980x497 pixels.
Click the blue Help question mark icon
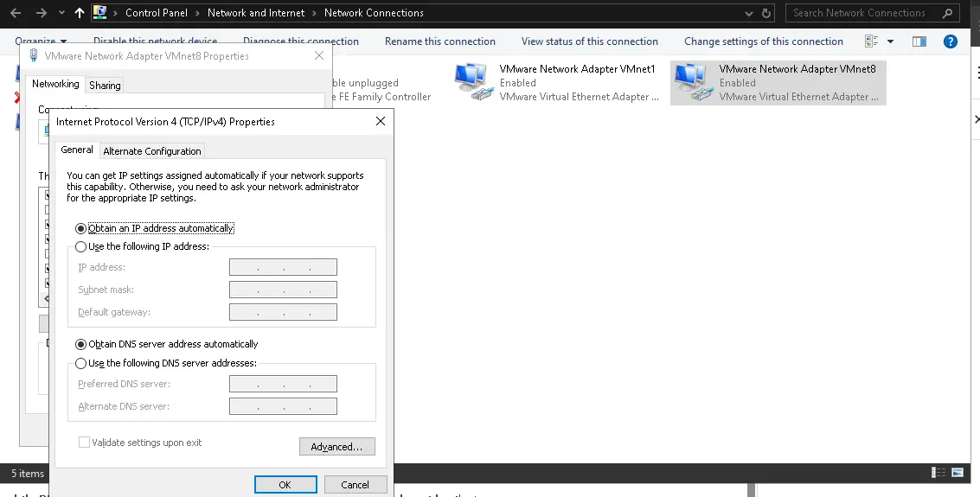pos(950,41)
